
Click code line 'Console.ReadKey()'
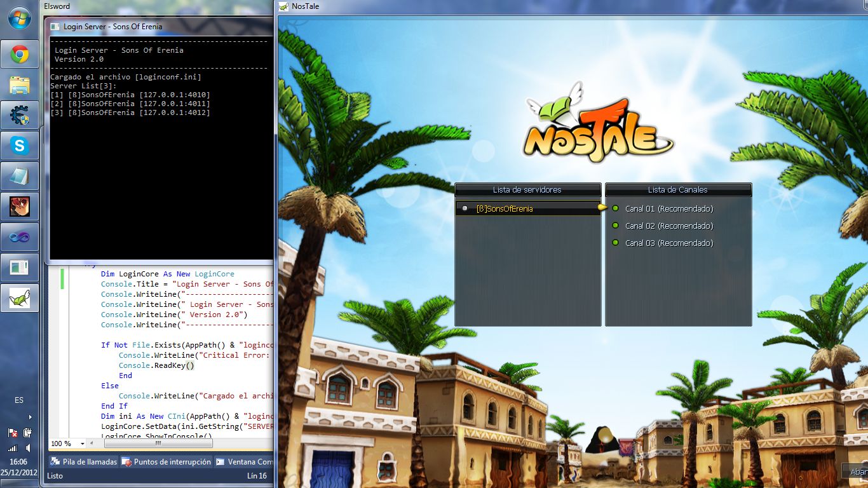point(156,365)
